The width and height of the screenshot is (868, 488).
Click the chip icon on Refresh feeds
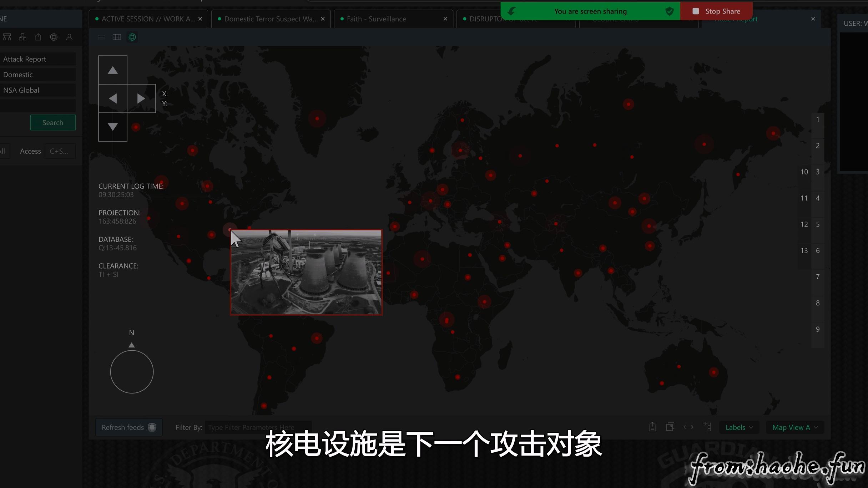point(152,427)
